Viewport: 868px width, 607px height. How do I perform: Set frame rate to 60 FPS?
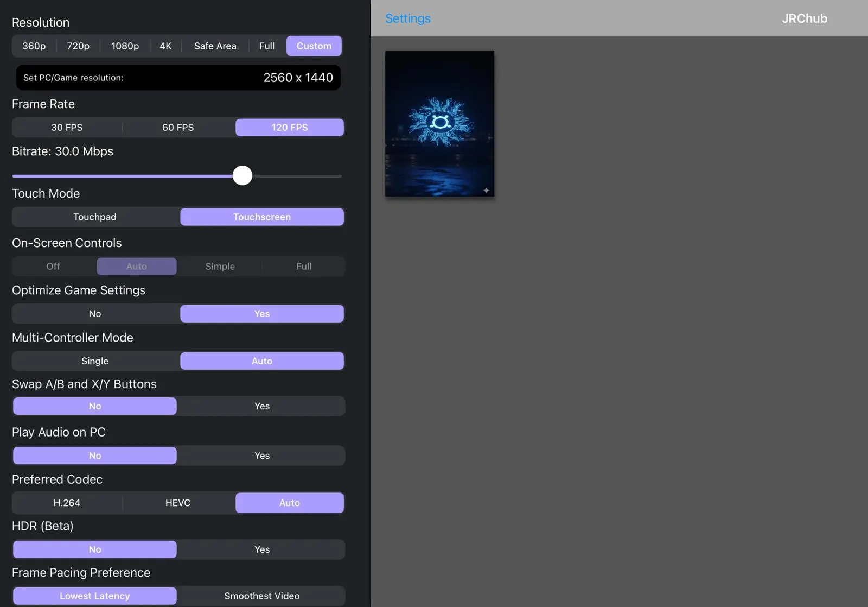[178, 128]
